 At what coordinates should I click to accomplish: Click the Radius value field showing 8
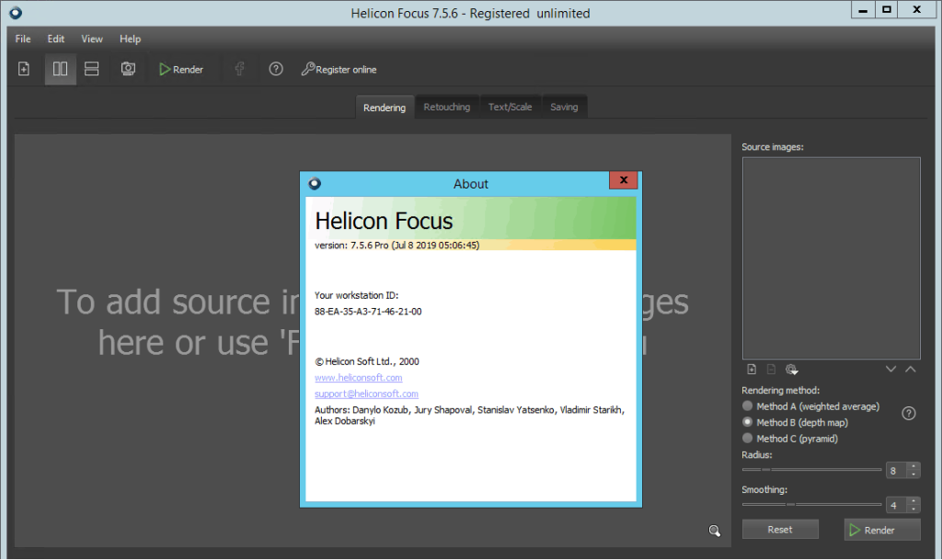pos(896,471)
